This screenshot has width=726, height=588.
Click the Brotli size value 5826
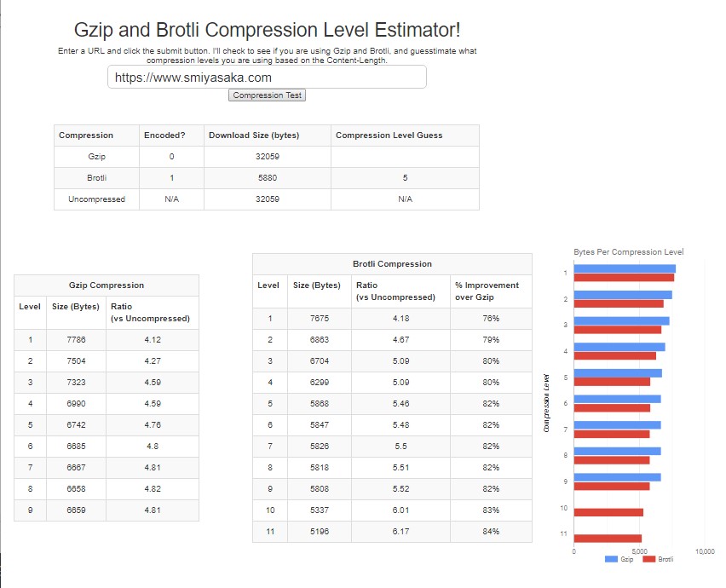click(x=320, y=447)
